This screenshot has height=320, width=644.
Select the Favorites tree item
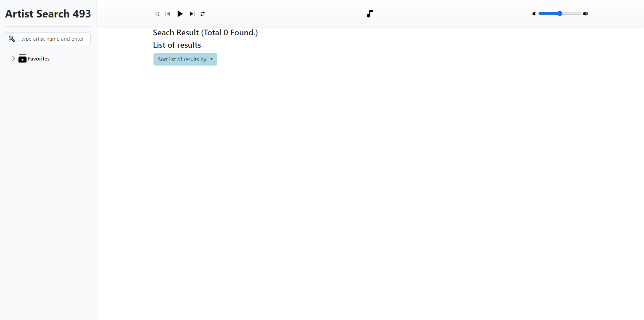pyautogui.click(x=39, y=58)
